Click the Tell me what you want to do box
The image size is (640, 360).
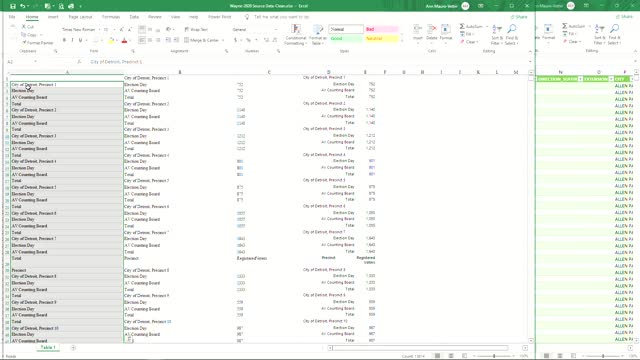(x=281, y=17)
